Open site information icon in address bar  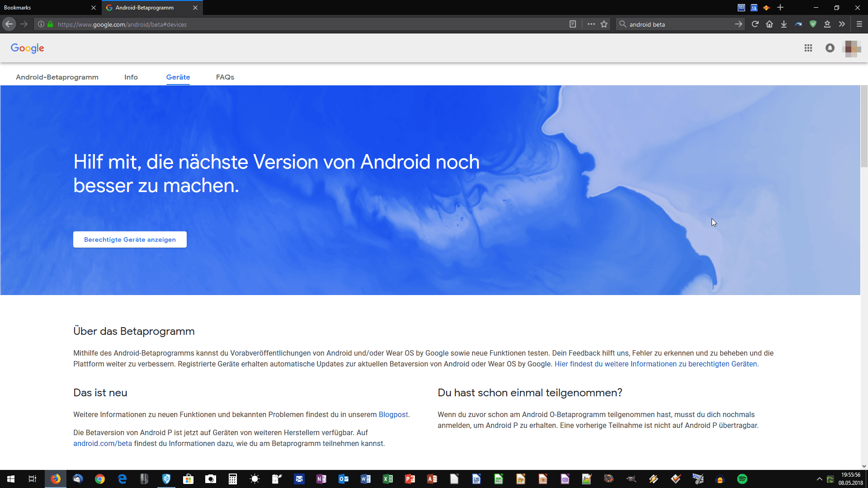click(41, 24)
